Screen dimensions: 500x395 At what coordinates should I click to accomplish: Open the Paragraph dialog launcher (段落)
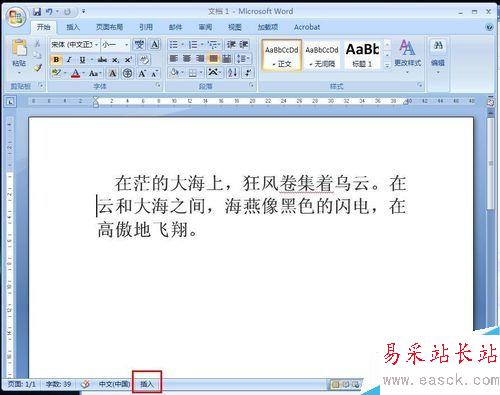252,85
